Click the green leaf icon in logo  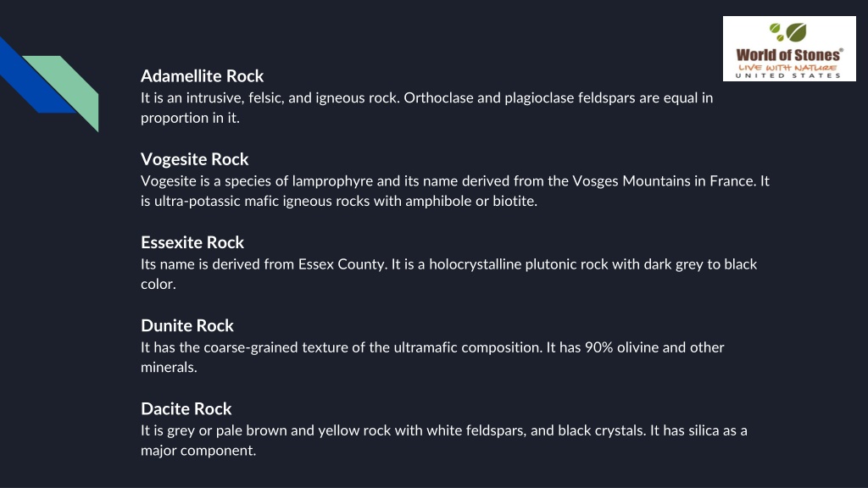pos(788,32)
